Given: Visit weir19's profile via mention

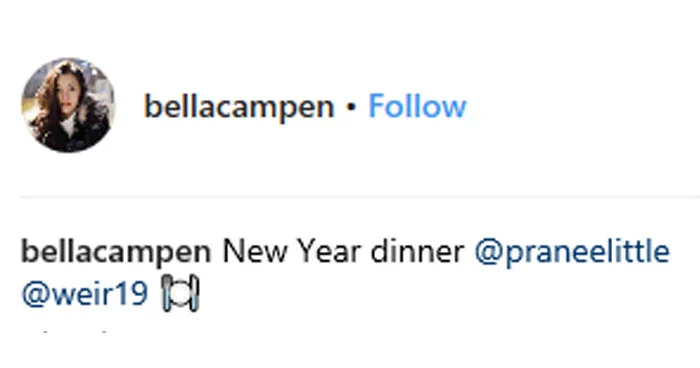Looking at the screenshot, I should click(84, 294).
